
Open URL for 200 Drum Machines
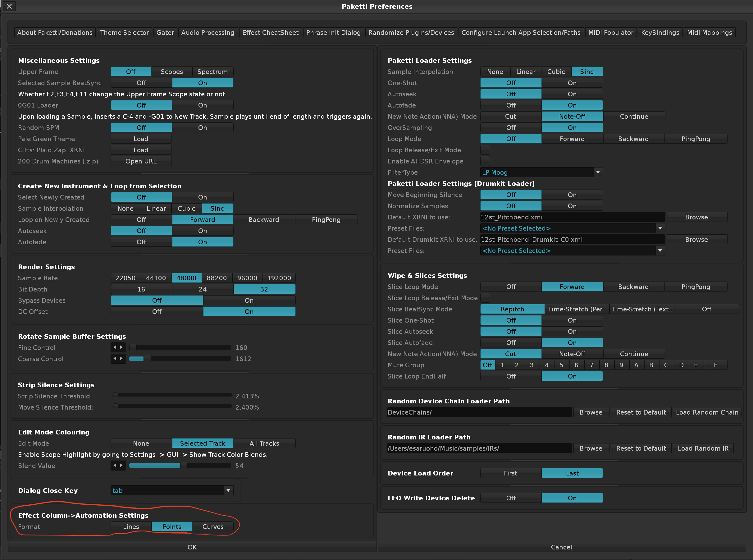141,161
